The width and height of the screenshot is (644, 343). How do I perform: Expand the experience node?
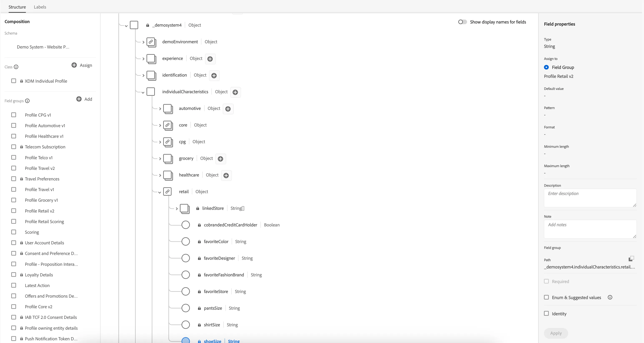point(143,59)
